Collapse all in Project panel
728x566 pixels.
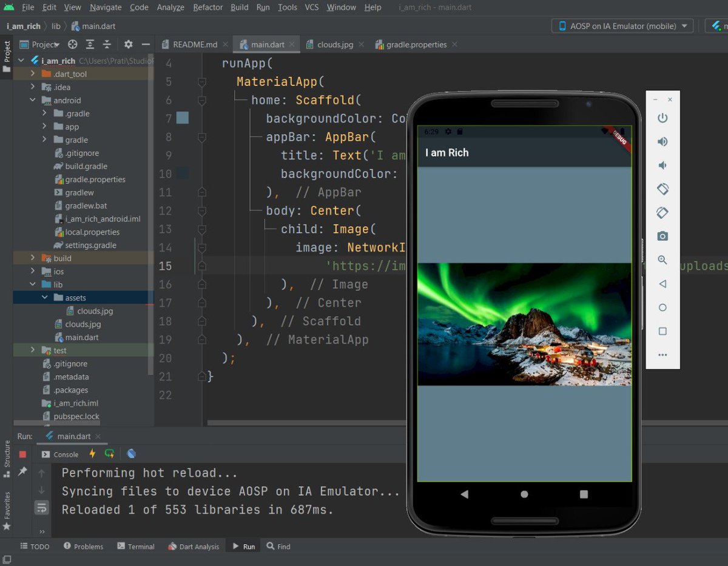click(x=107, y=44)
